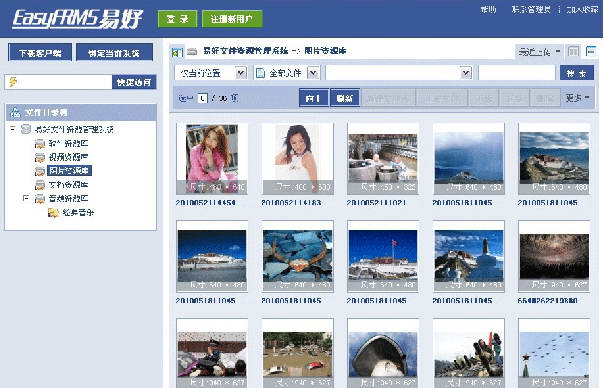Click the page number input box
The height and width of the screenshot is (388, 604).
click(202, 98)
